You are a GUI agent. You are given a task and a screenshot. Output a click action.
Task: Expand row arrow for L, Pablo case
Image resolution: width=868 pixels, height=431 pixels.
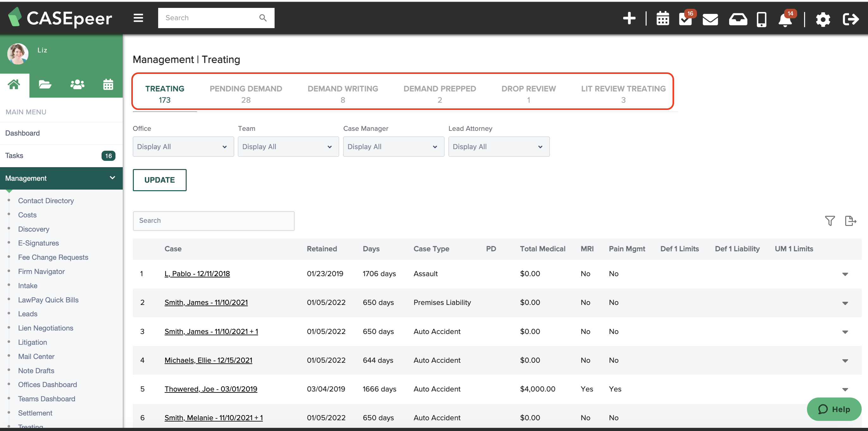845,274
